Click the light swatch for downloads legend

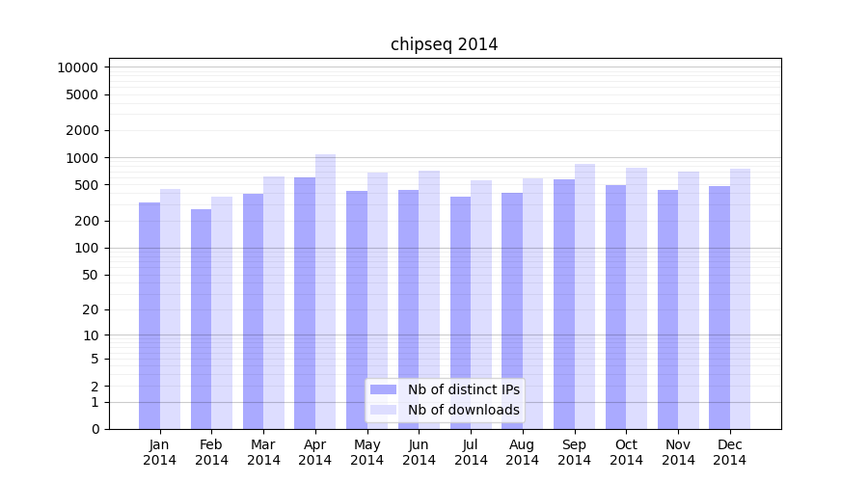coord(383,410)
